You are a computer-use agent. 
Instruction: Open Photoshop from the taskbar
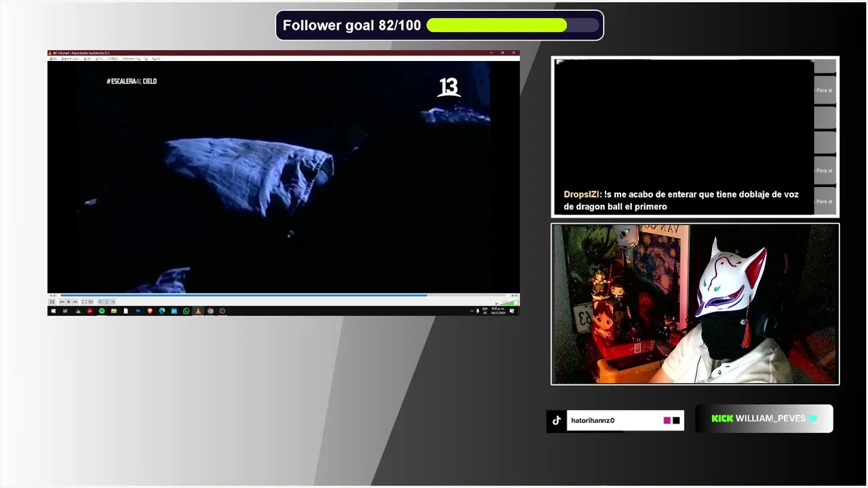coord(138,311)
